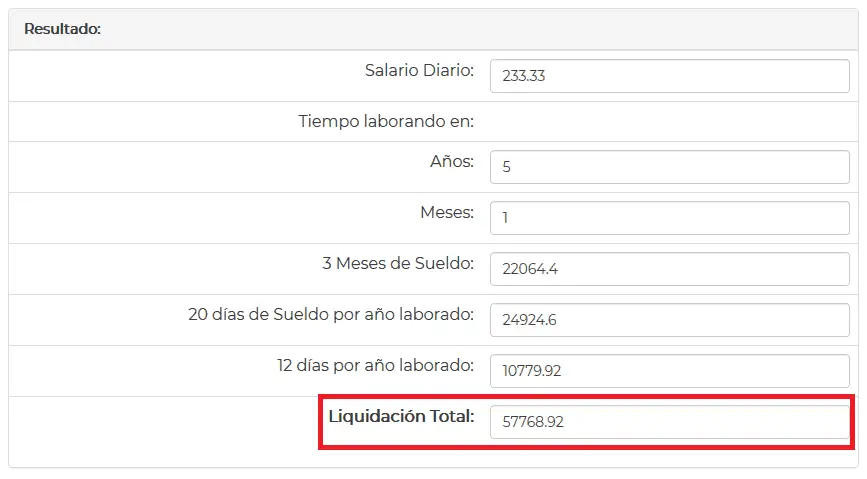Click the Salario Diario input field
The width and height of the screenshot is (867, 479).
669,76
